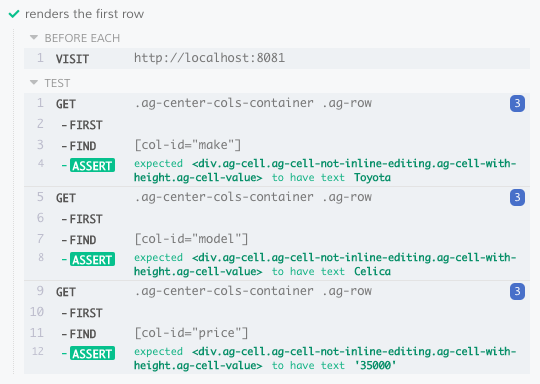
Task: Click the element count badge on command 9
Action: click(x=517, y=291)
